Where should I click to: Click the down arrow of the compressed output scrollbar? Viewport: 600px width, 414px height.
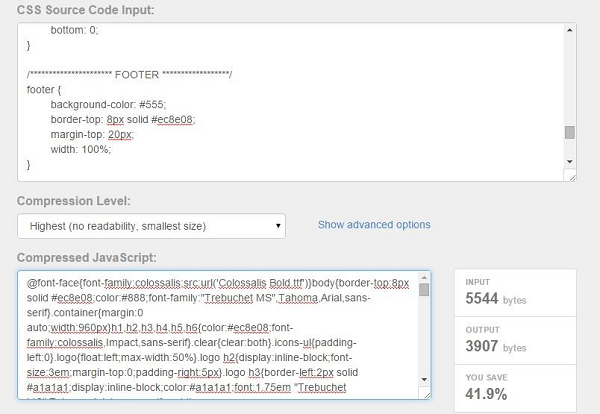click(x=424, y=380)
